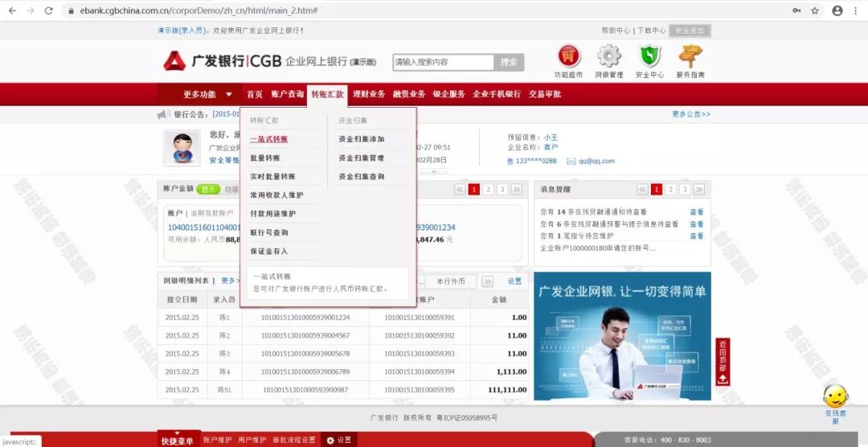The image size is (868, 447).
Task: Open the 银企服务 nav tab
Action: point(449,95)
